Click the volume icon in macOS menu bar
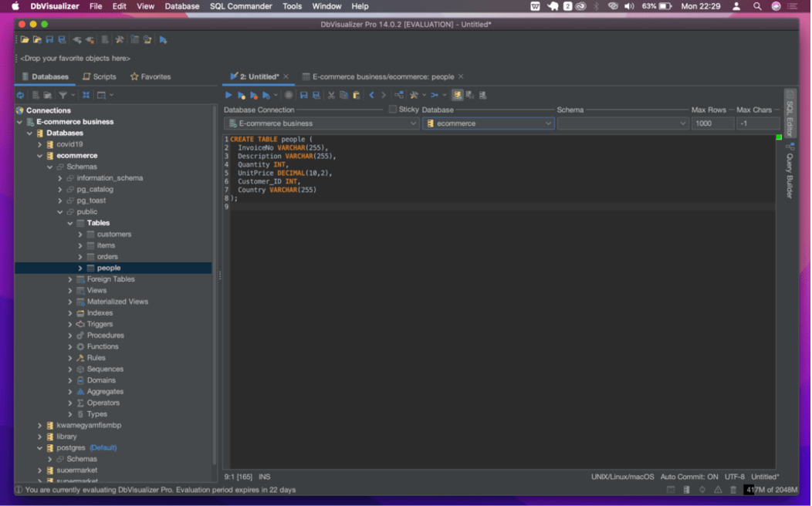 point(629,6)
